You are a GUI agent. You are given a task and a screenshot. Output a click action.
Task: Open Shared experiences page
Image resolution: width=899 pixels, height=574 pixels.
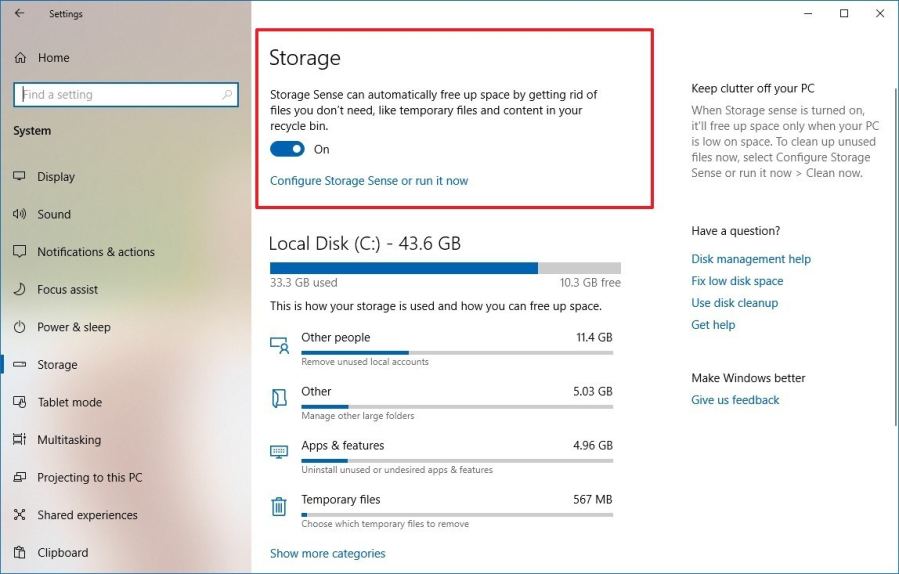(87, 514)
